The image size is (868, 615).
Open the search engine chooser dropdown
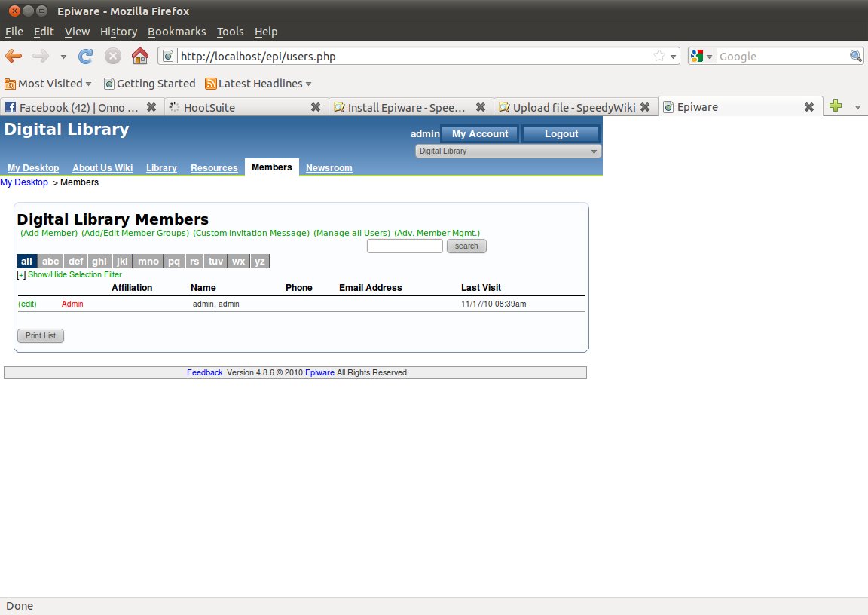tap(701, 57)
